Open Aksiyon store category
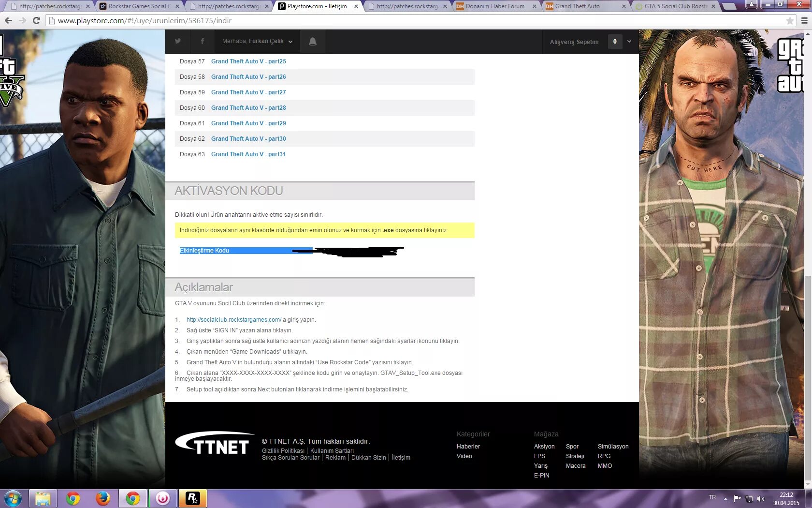This screenshot has height=508, width=812. pos(544,447)
